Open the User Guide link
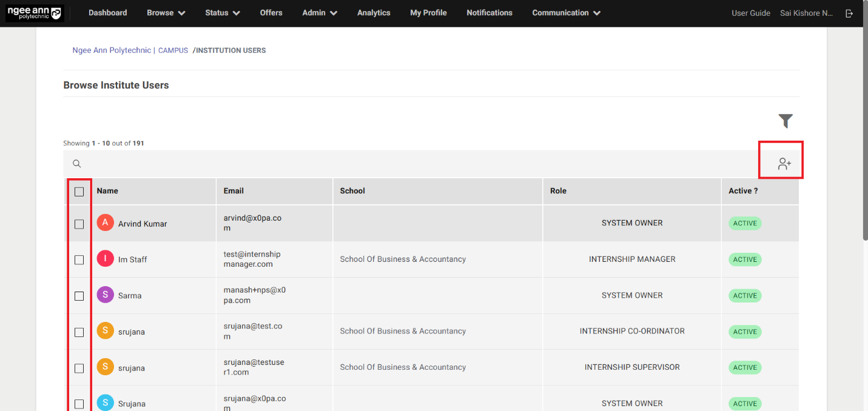The image size is (868, 411). (750, 13)
